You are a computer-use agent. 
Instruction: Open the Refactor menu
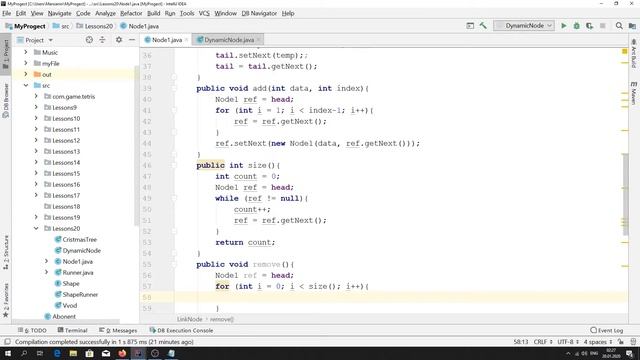(131, 13)
